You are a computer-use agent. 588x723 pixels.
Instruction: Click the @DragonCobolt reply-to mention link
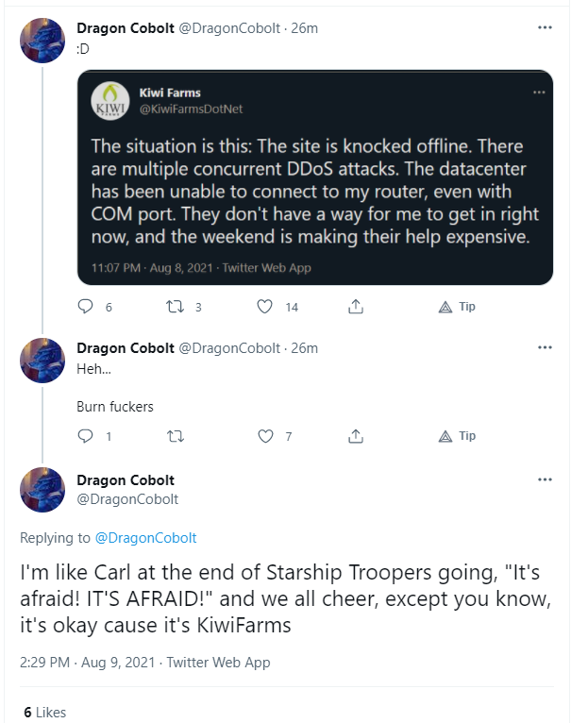click(x=145, y=538)
